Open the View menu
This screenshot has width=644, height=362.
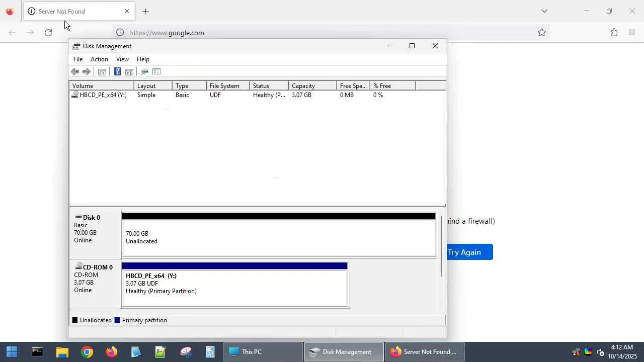(122, 59)
